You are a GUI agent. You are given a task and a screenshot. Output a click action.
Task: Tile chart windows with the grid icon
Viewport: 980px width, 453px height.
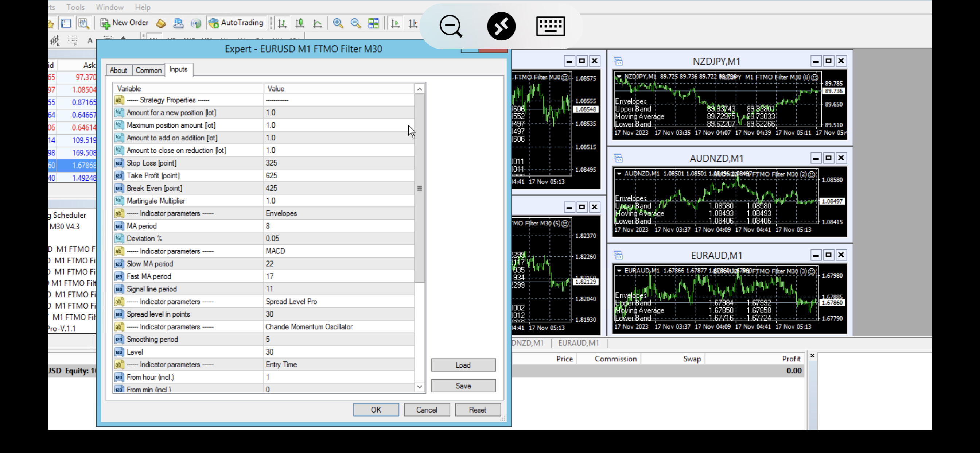click(374, 23)
